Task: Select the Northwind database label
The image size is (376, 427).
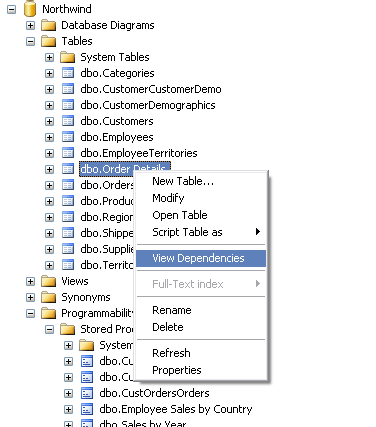Action: (67, 9)
